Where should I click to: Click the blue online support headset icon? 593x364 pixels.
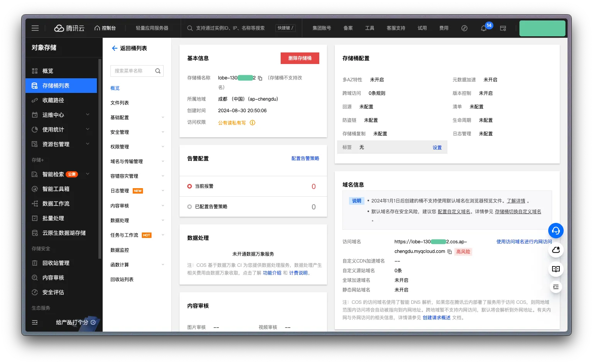point(556,231)
